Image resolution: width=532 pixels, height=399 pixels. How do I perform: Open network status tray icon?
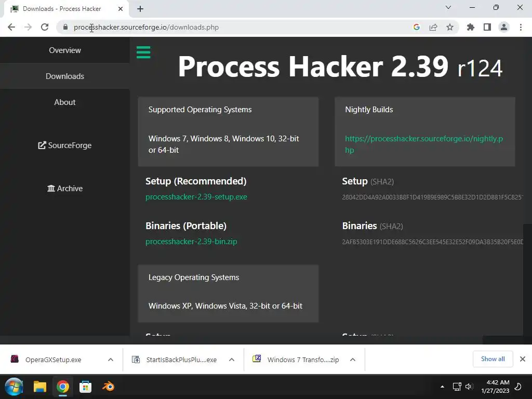click(x=457, y=387)
